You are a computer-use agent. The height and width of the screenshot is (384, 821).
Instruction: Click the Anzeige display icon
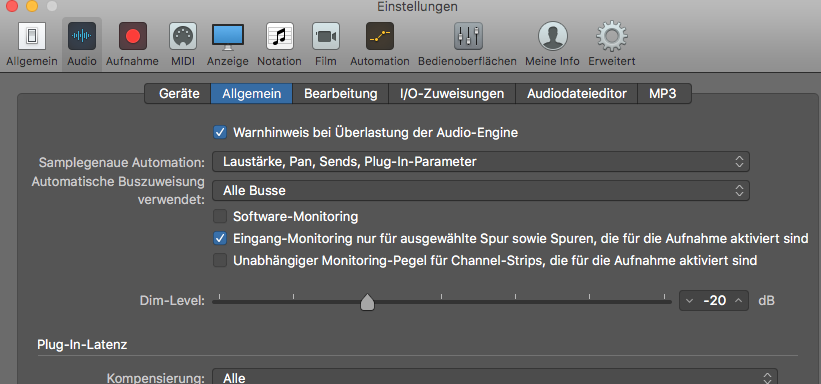228,37
